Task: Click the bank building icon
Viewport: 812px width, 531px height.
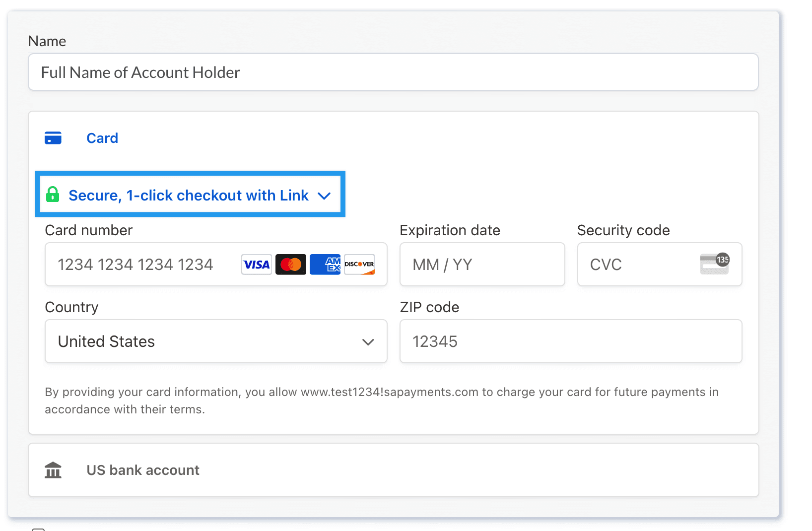Action: [53, 470]
